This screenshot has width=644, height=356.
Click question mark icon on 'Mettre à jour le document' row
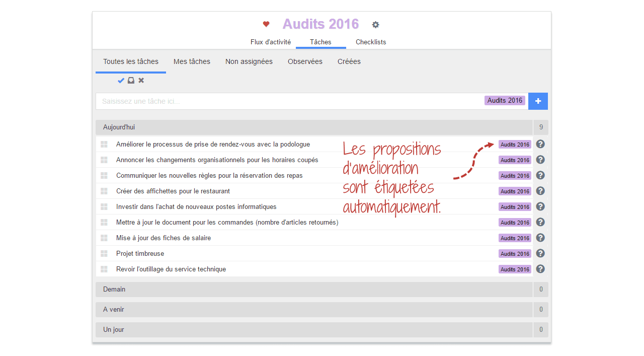coord(540,222)
